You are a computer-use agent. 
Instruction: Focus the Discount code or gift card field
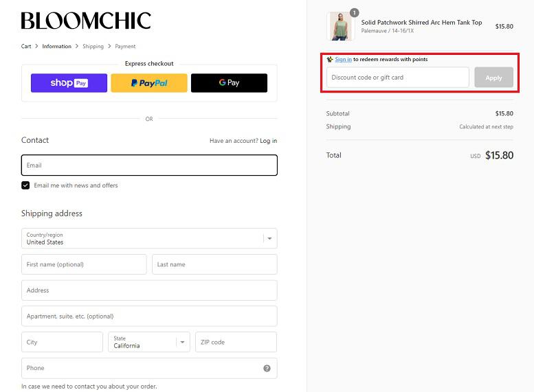click(398, 78)
